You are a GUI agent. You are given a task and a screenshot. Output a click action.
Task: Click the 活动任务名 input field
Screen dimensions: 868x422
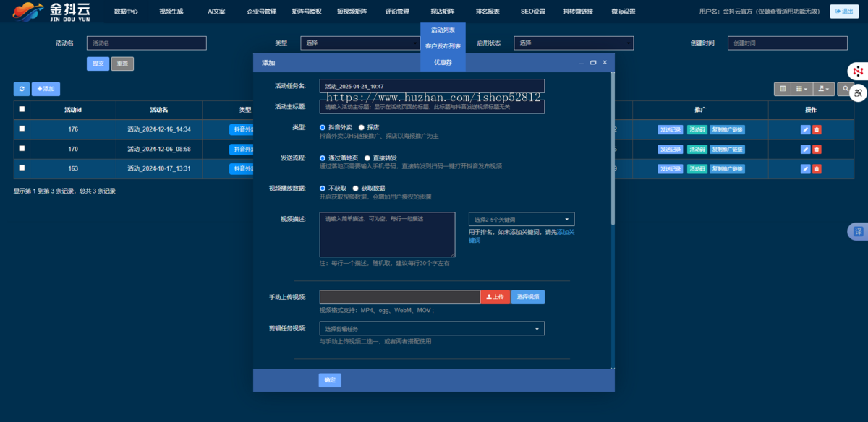point(432,86)
